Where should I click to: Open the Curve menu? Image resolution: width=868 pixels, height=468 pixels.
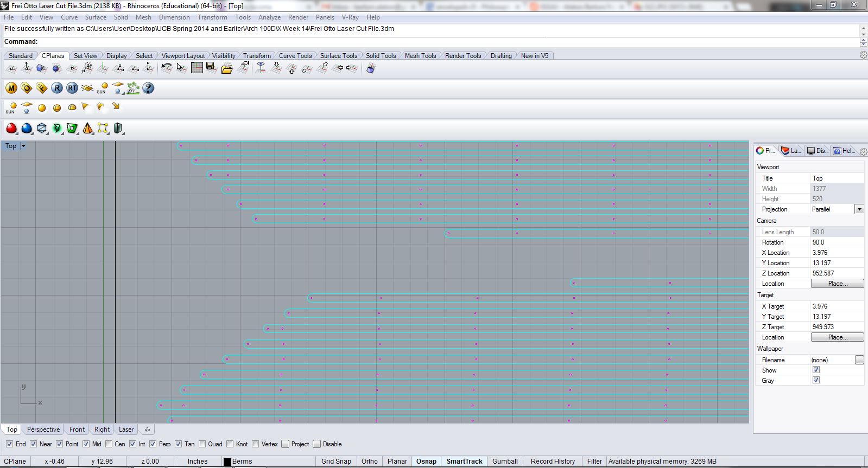pos(69,17)
